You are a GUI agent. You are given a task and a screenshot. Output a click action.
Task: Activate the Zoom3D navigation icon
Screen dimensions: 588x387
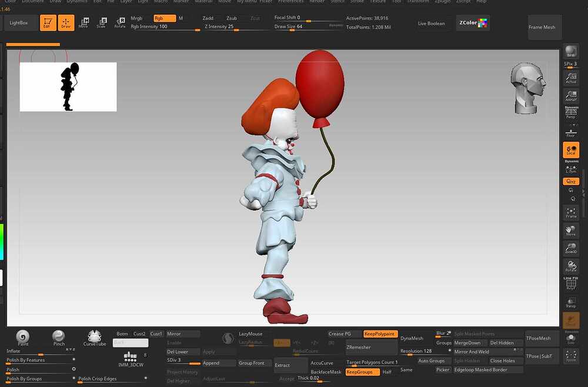(x=570, y=247)
